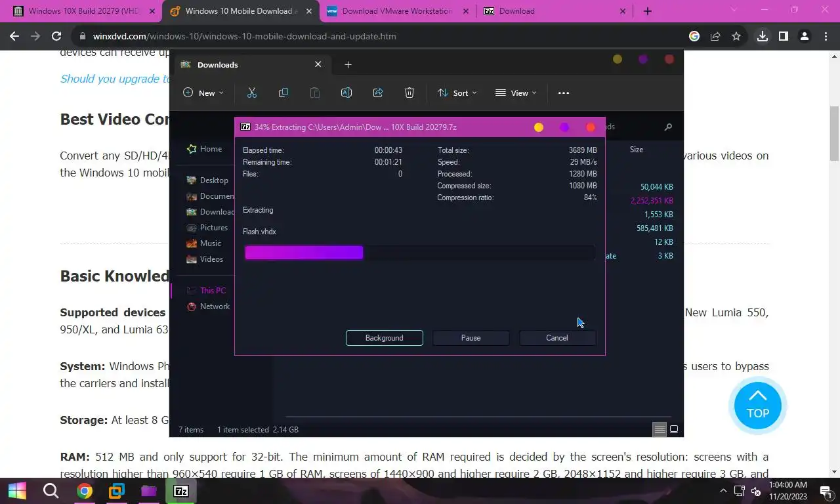840x504 pixels.
Task: Click Paste icon in File Explorer toolbar
Action: (315, 93)
